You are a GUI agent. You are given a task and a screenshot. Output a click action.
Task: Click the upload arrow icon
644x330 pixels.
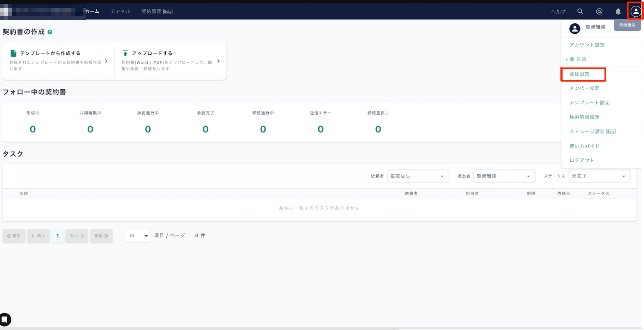point(125,53)
